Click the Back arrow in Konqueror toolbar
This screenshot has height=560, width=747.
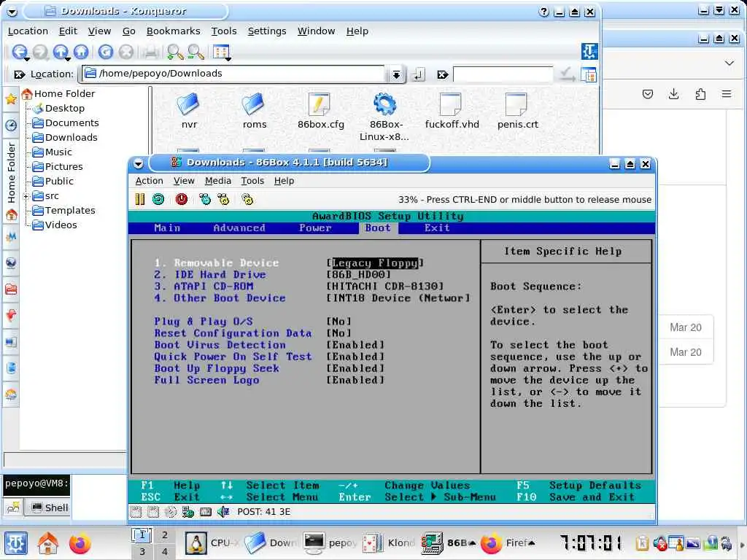point(20,52)
